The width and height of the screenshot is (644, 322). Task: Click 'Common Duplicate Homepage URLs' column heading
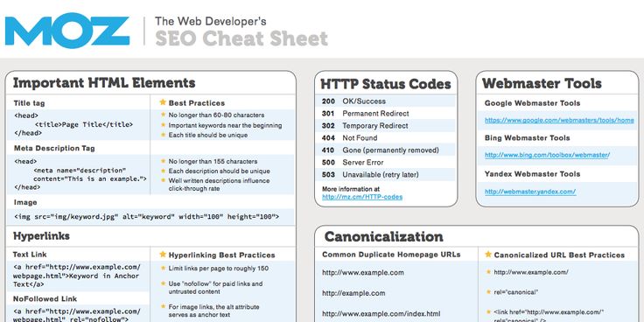pyautogui.click(x=391, y=255)
